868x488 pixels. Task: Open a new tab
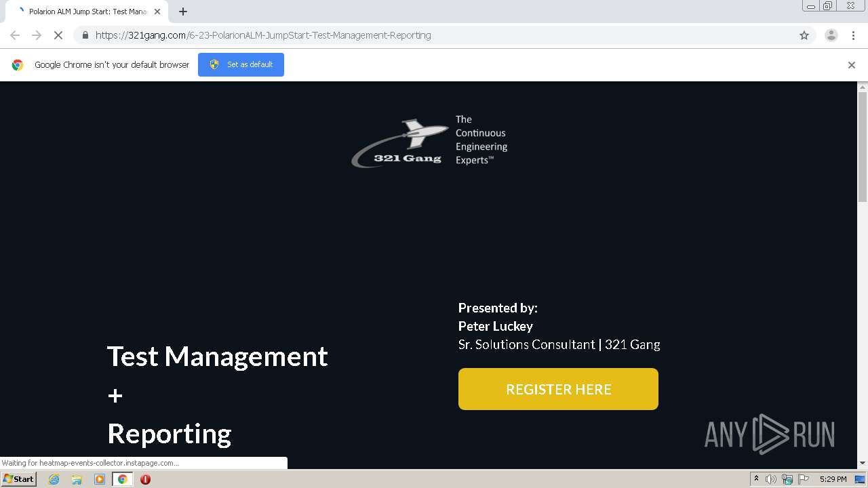pyautogui.click(x=183, y=12)
